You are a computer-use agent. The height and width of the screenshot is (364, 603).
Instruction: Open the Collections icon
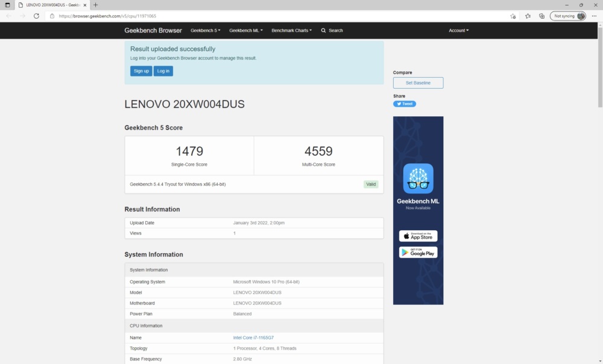[x=542, y=16]
